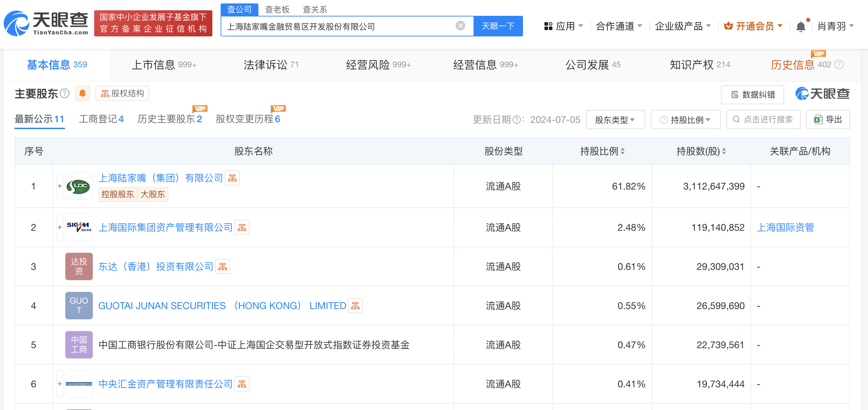Toggle sorting on 持股比例 column

623,151
